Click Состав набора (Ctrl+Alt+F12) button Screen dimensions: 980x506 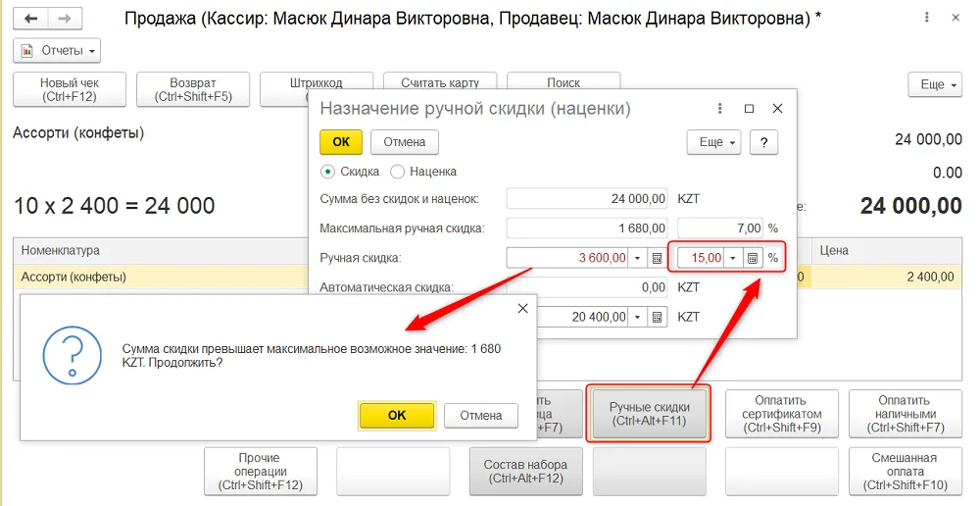pos(525,471)
